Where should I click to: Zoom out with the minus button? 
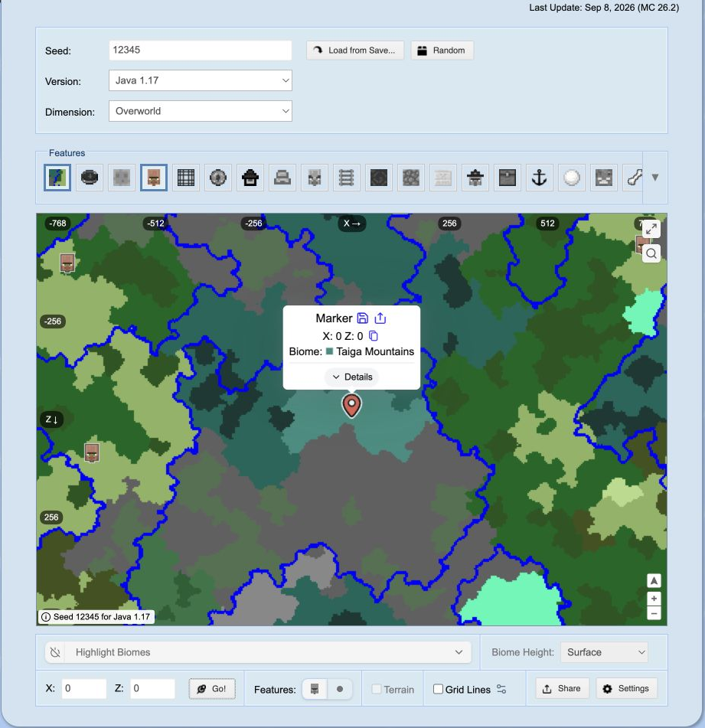[654, 613]
